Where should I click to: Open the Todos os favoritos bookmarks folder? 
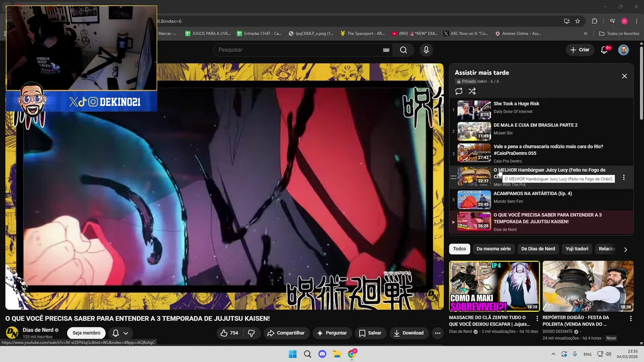point(619,34)
